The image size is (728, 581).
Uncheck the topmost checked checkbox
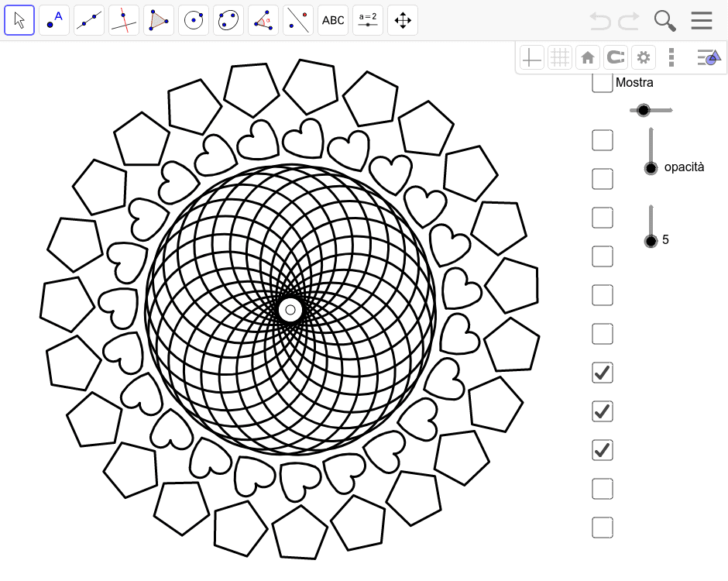(x=603, y=373)
